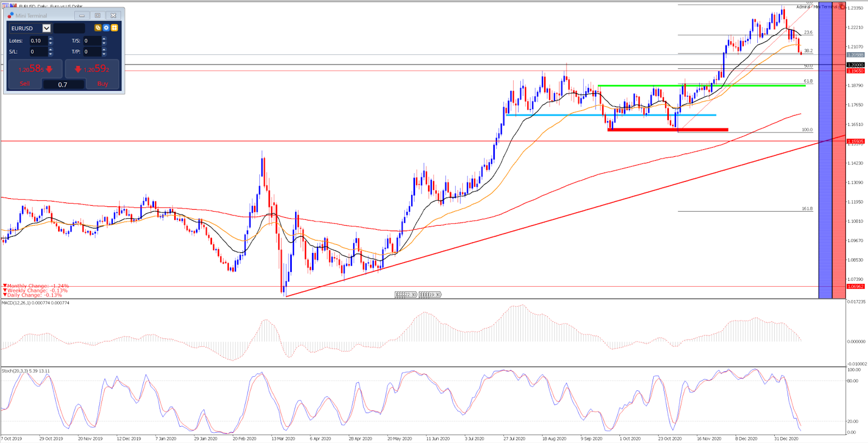Increase S/L with the up stepper arrow
868x443 pixels.
[50, 49]
